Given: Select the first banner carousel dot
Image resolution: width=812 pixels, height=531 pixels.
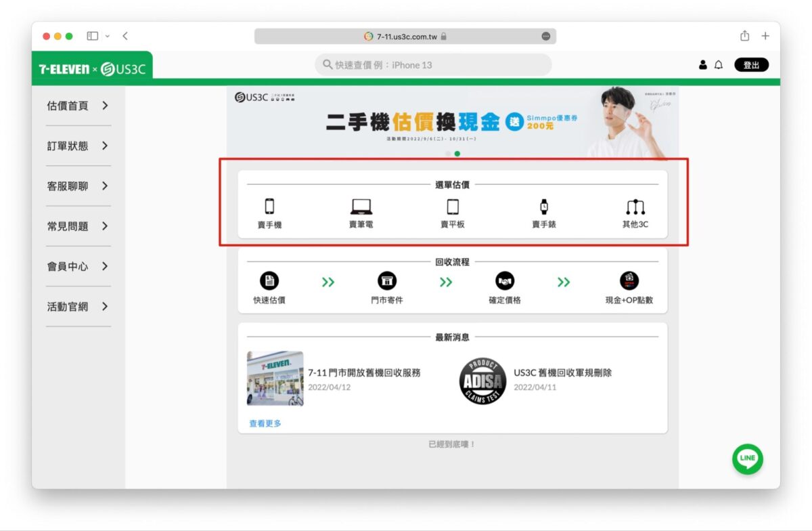Looking at the screenshot, I should [447, 154].
